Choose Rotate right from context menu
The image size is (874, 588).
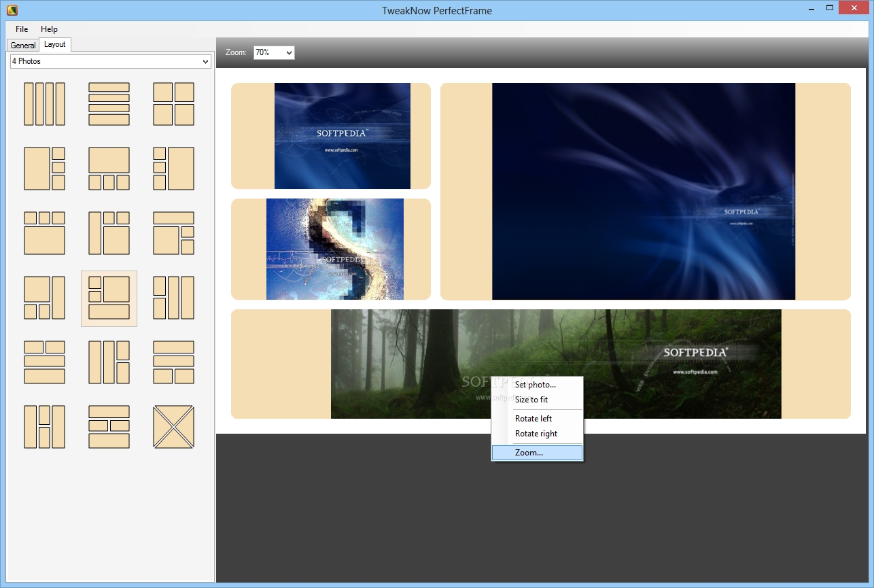coord(537,434)
